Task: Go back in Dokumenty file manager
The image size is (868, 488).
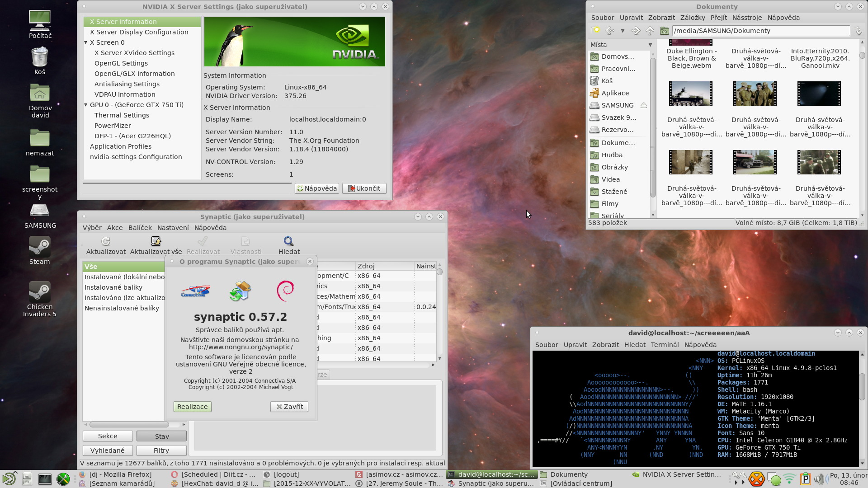Action: [609, 31]
